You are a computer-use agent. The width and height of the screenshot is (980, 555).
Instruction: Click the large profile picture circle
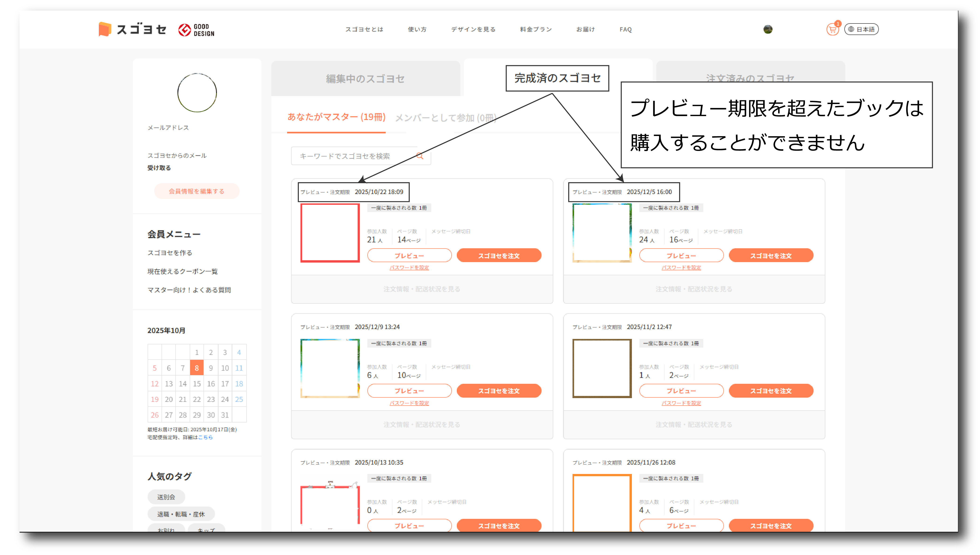(197, 93)
